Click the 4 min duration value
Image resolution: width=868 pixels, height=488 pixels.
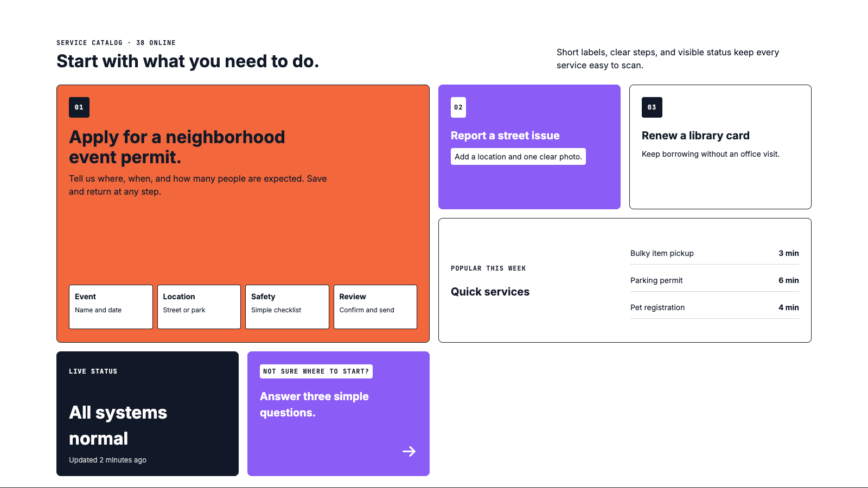[x=789, y=307]
